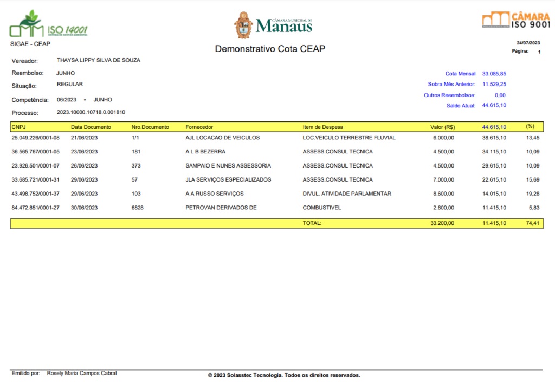The height and width of the screenshot is (392, 555).
Task: Click the ISO 14001 green logo
Action: click(48, 24)
